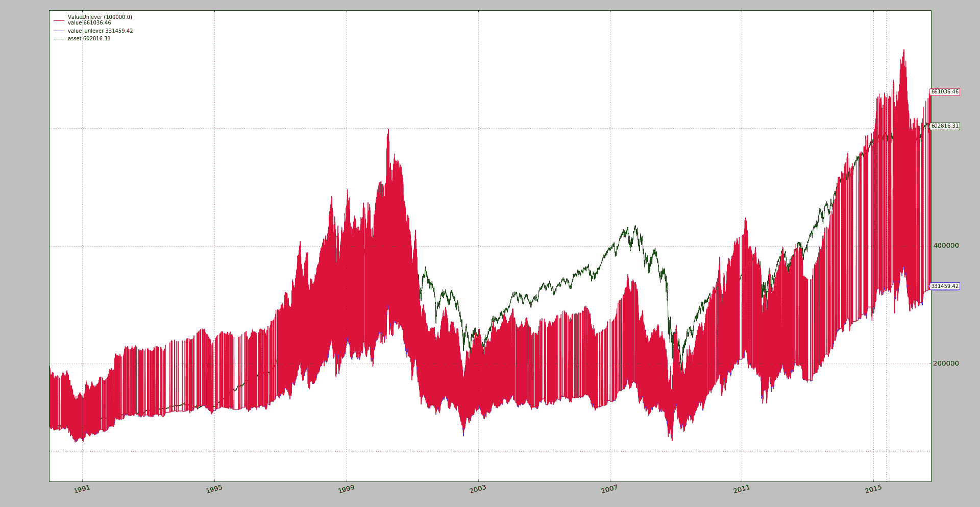Click the green 602816.31 value tag
Viewport: 980px width, 507px height.
(945, 126)
